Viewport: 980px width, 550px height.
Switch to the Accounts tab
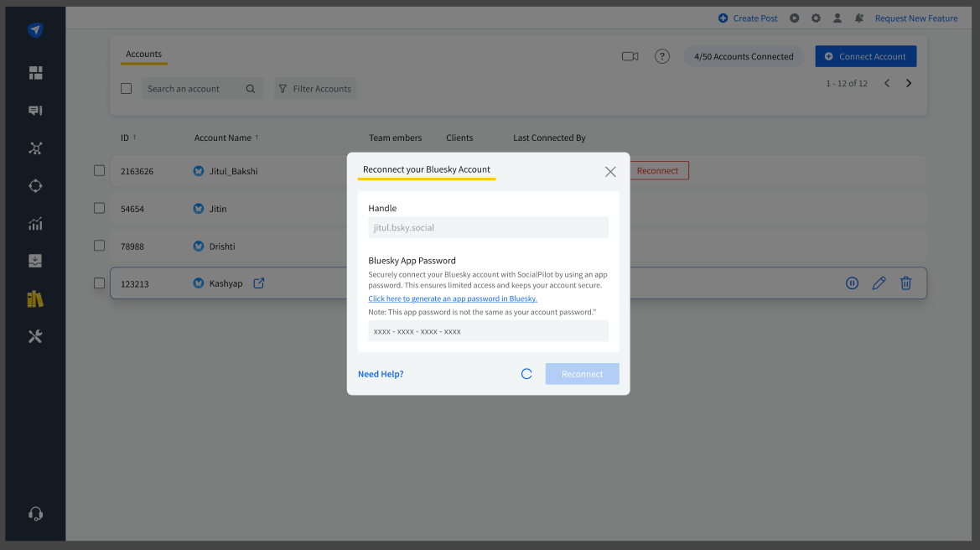click(143, 54)
